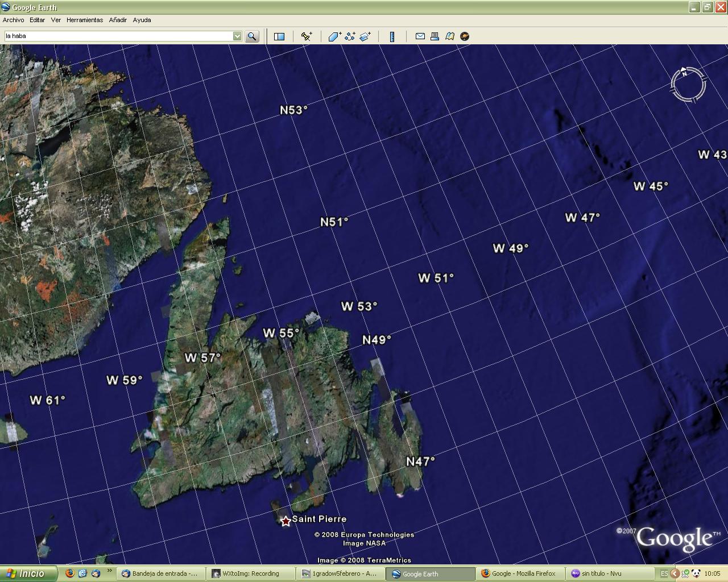728x582 pixels.
Task: Open the Archivo menu
Action: point(14,20)
